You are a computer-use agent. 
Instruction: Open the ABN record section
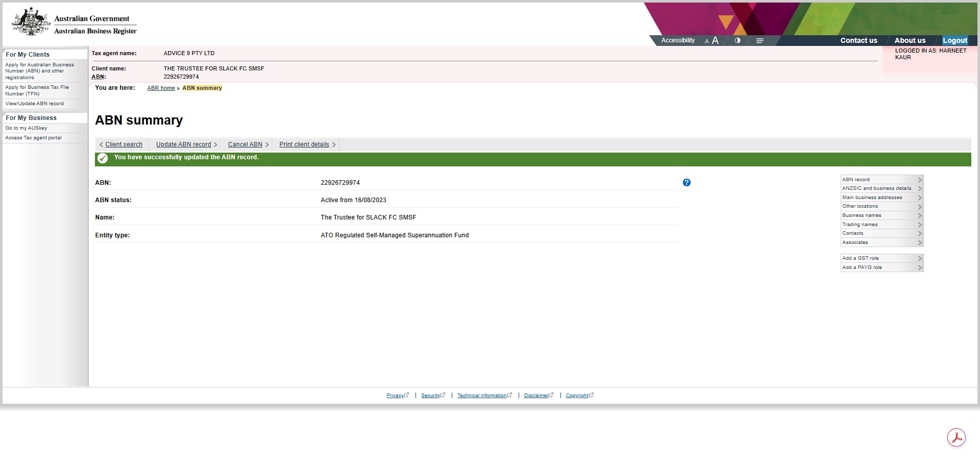coord(881,180)
